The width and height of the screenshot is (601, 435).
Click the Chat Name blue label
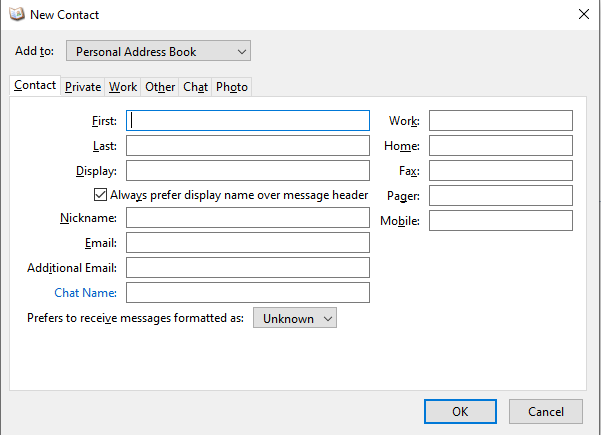pyautogui.click(x=85, y=293)
